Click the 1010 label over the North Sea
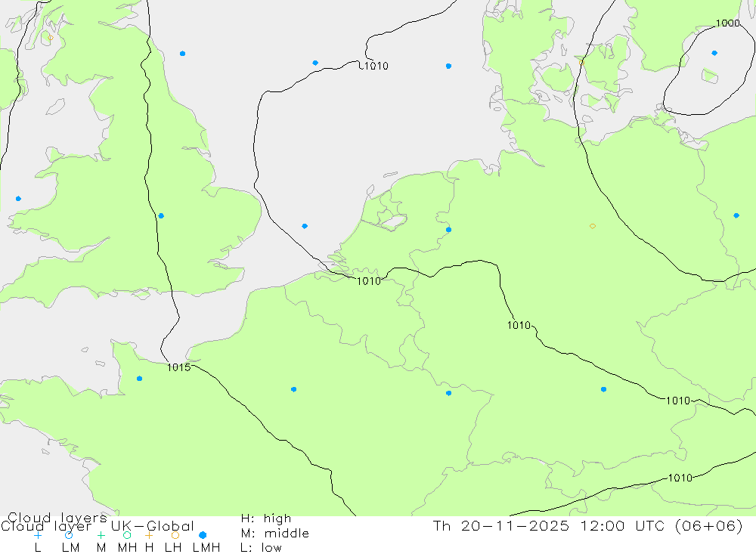Viewport: 756px width, 554px height. tap(376, 66)
